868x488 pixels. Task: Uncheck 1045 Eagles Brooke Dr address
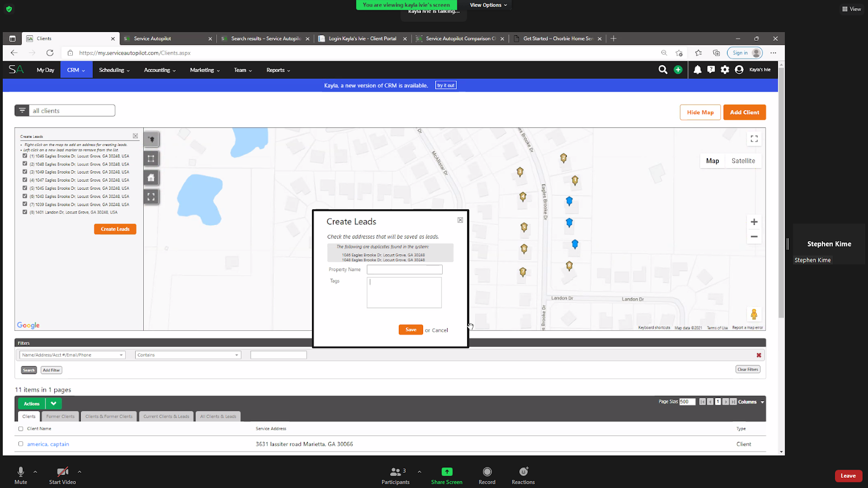[25, 188]
